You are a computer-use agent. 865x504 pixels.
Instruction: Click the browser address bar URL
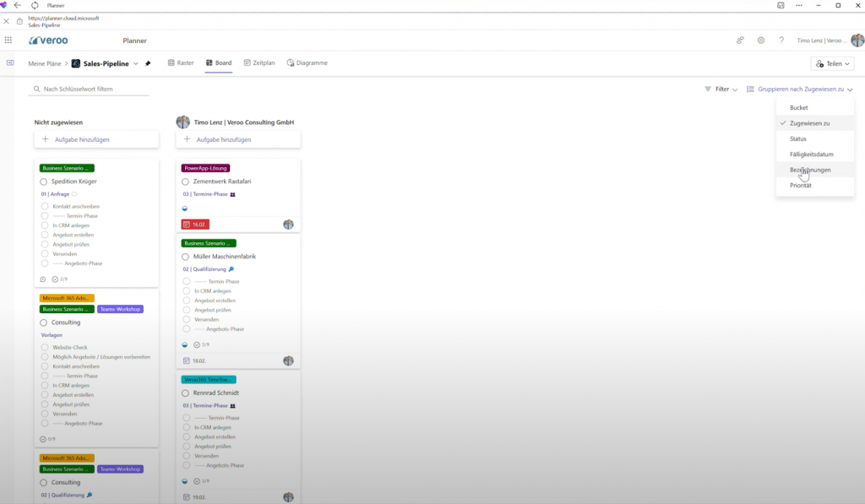tap(63, 19)
